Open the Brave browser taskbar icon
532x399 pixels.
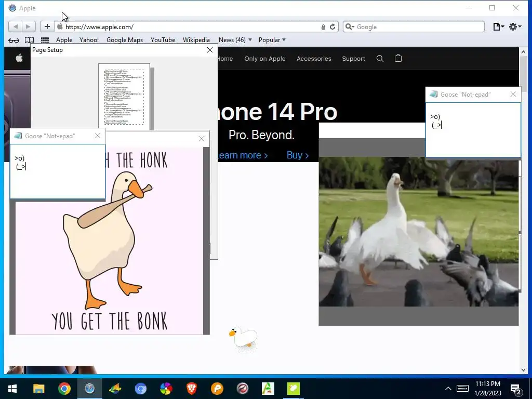(x=191, y=389)
